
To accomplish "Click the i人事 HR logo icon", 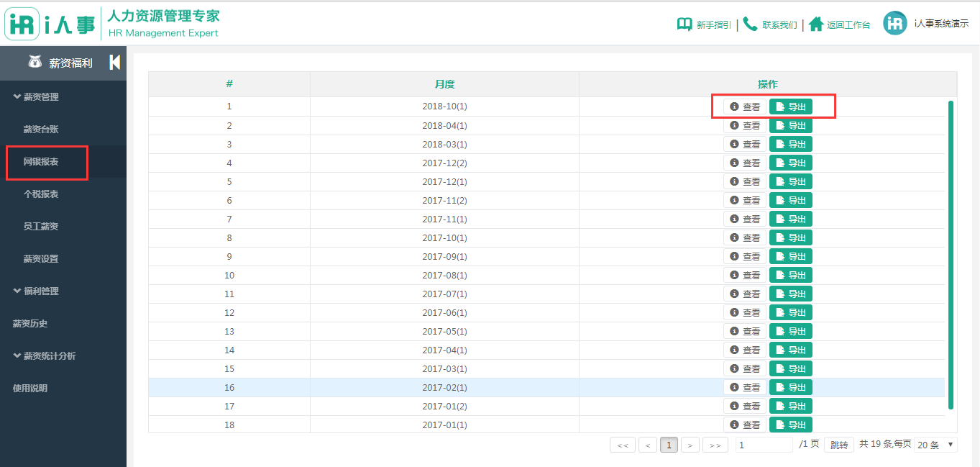I will coord(22,23).
